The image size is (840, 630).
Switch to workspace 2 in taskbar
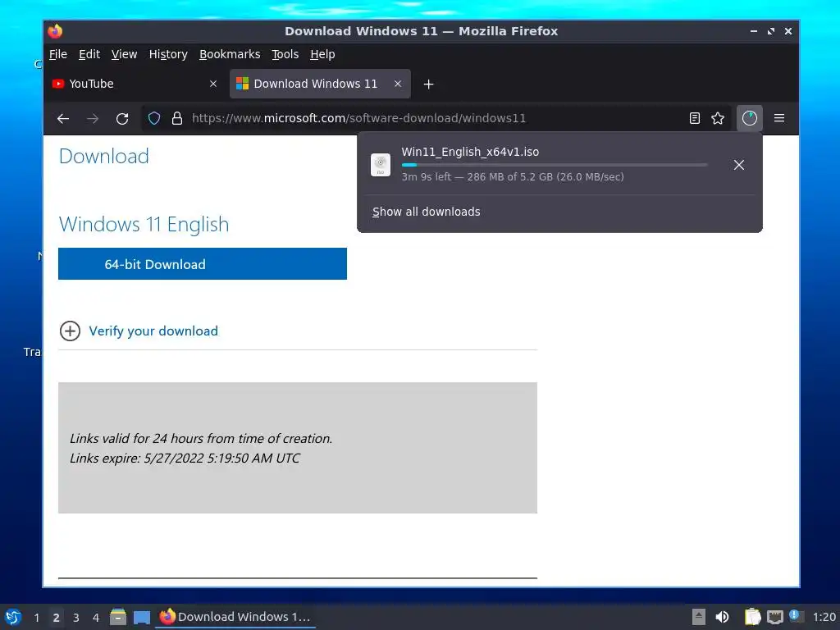click(x=57, y=618)
